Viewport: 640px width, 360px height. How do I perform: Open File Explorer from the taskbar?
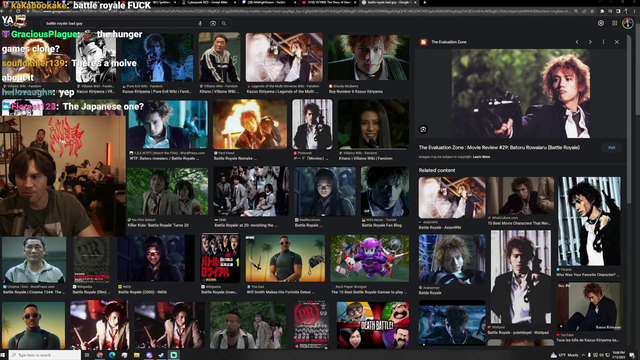pos(137,355)
